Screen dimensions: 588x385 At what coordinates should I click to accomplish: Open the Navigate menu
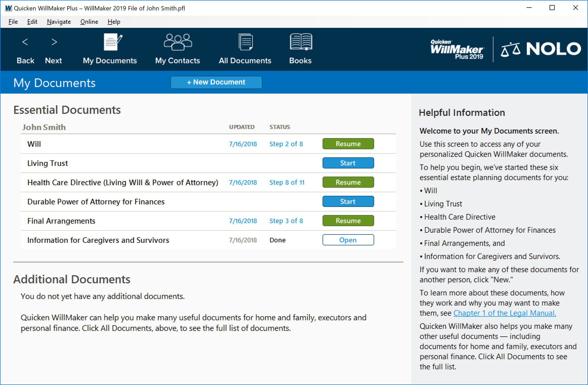59,22
